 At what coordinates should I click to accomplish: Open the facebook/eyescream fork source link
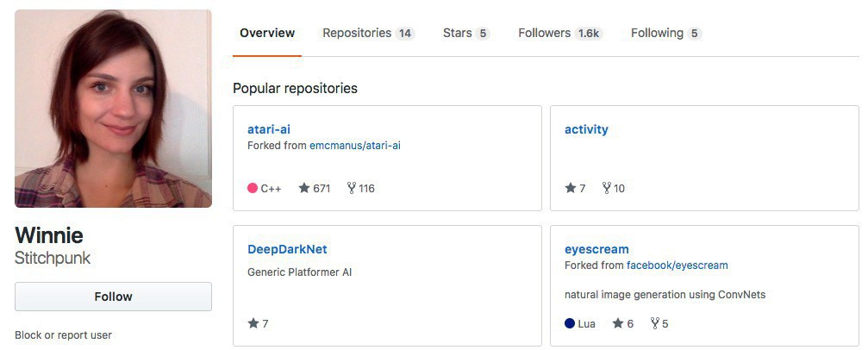pos(678,266)
